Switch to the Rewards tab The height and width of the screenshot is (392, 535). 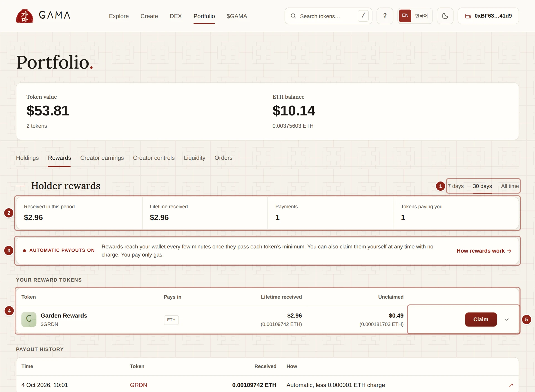(59, 158)
